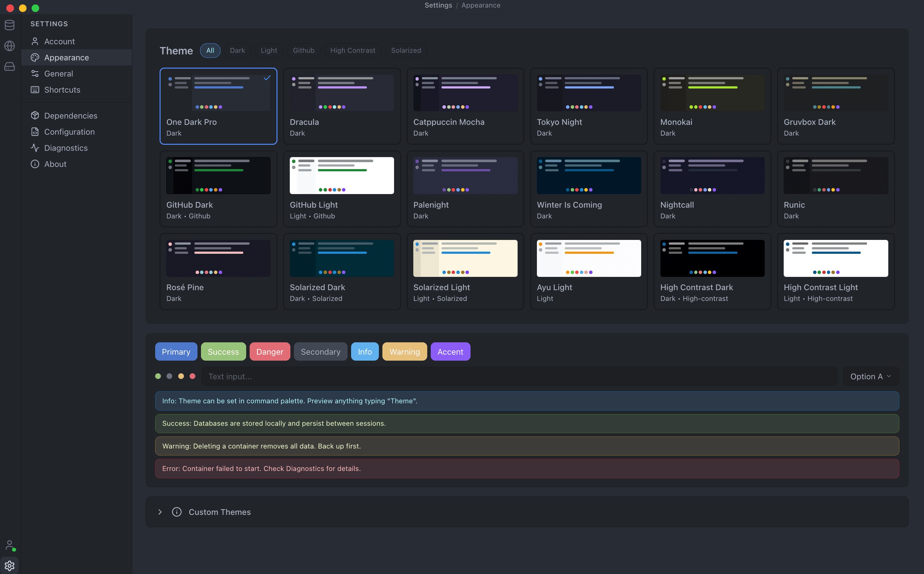The image size is (924, 574).
Task: Open the Option A dropdown
Action: click(870, 376)
